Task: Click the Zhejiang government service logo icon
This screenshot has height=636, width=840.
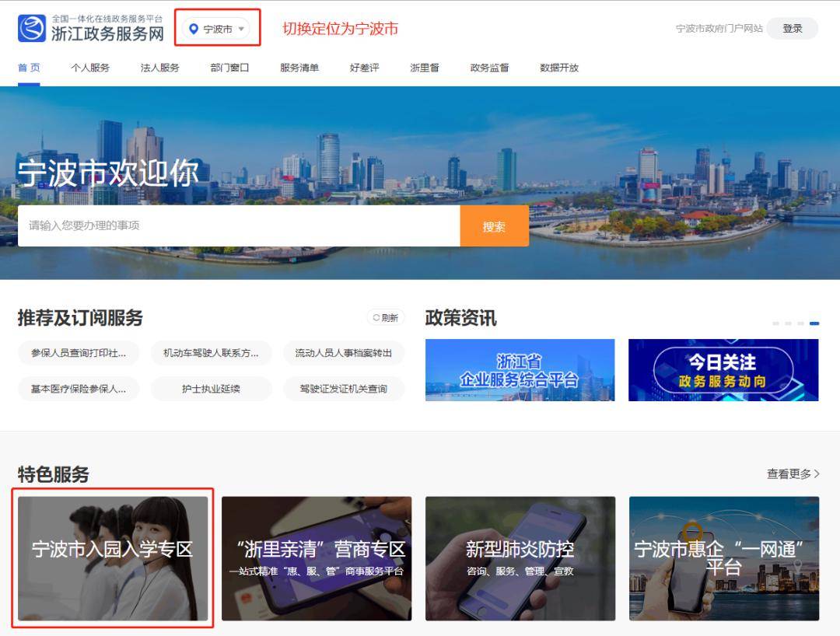Action: tap(32, 28)
